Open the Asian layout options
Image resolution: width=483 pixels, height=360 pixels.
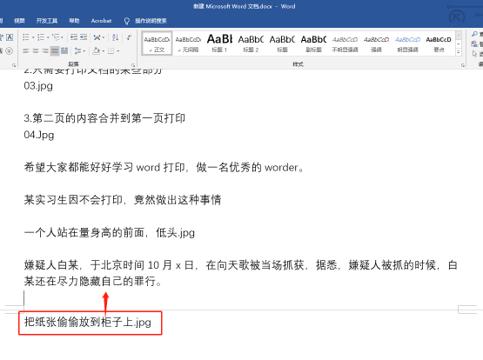coord(97,37)
